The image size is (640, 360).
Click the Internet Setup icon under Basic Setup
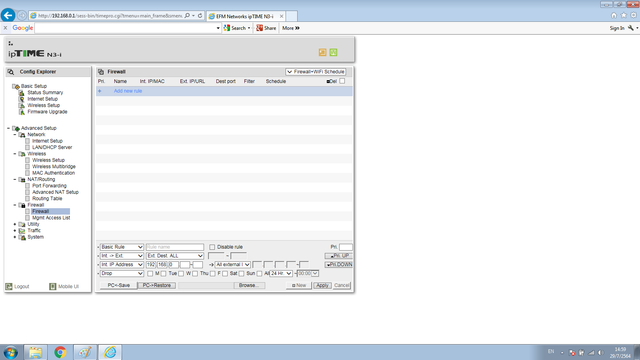coord(22,99)
